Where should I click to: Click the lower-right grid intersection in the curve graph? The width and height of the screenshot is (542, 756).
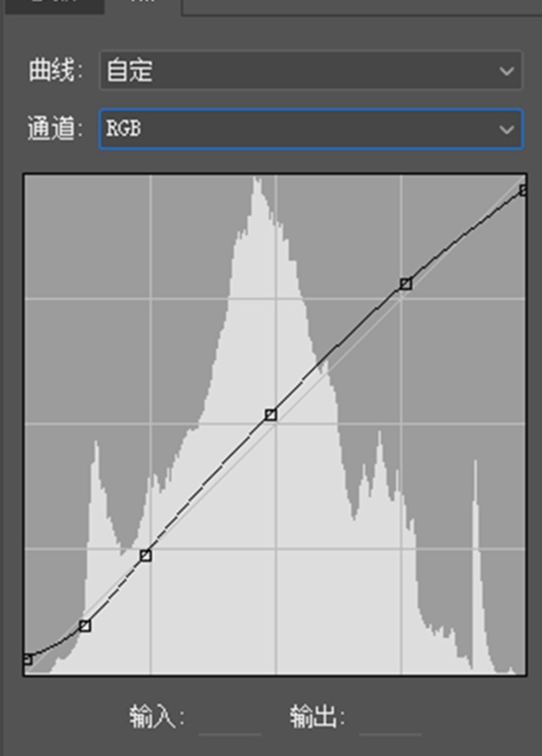point(401,549)
